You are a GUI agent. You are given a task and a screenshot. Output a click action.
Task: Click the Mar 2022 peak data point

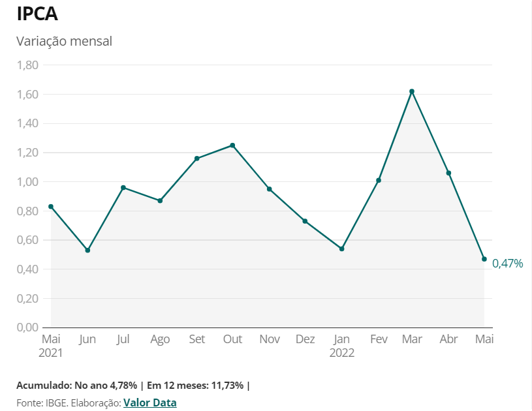point(412,91)
